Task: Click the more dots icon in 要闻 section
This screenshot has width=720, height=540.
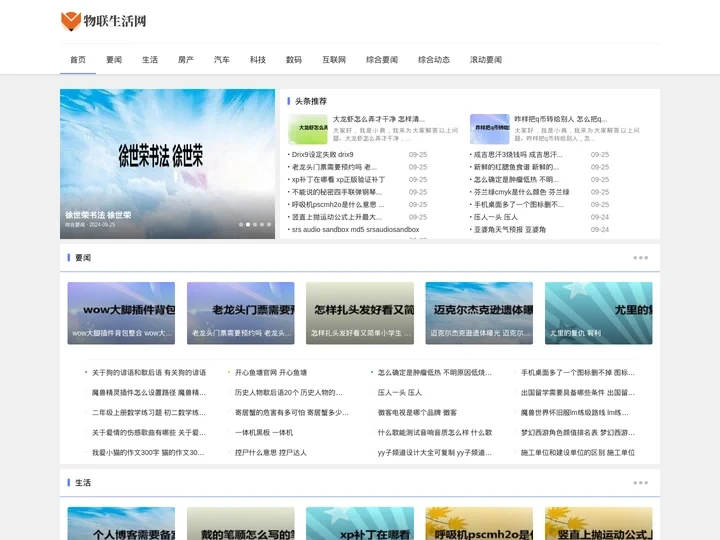Action: 641,258
